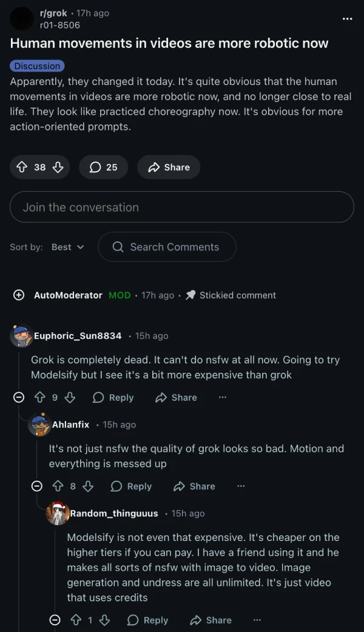Upvote Euphoric_Sun8834's comment
Viewport: 364px width, 632px height.
40,398
